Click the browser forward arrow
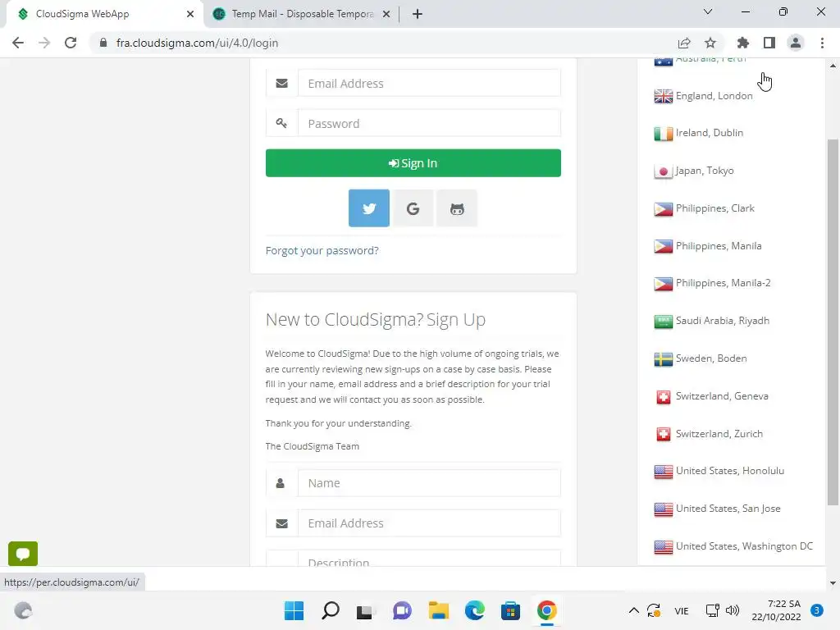The height and width of the screenshot is (630, 840). point(44,43)
